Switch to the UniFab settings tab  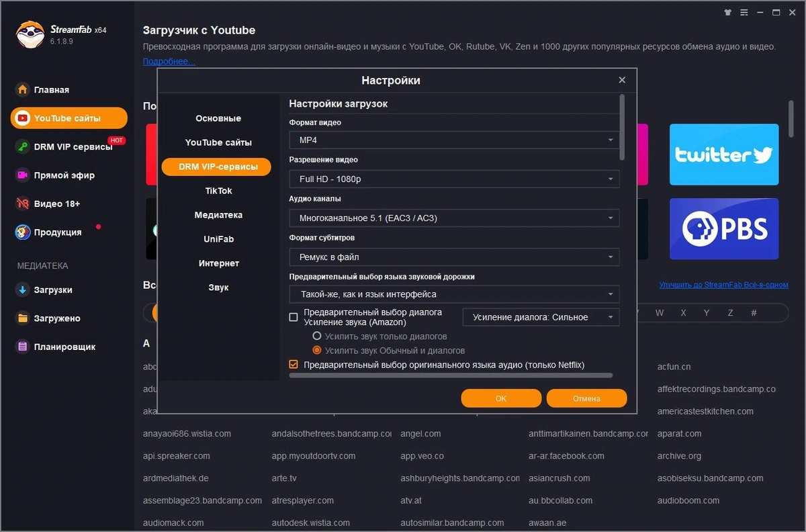click(218, 239)
